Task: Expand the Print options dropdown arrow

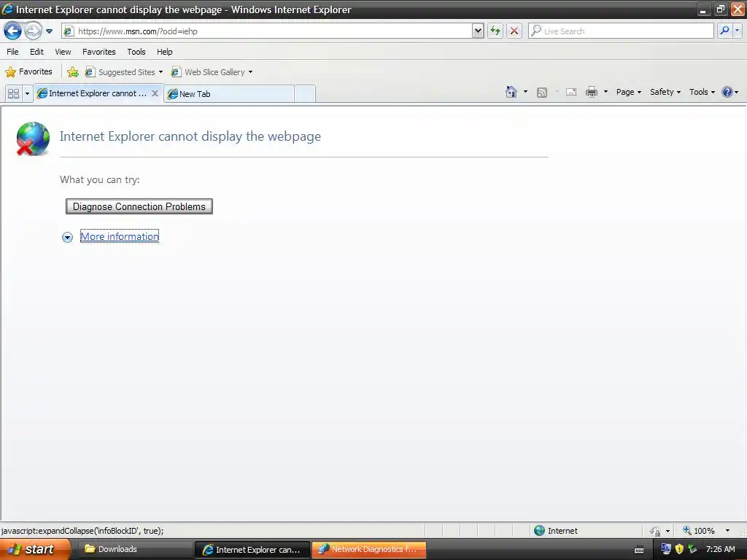Action: (605, 92)
